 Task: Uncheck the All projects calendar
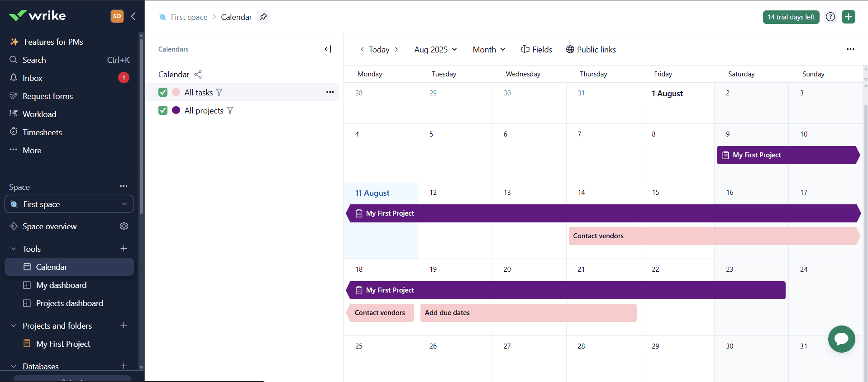tap(163, 110)
